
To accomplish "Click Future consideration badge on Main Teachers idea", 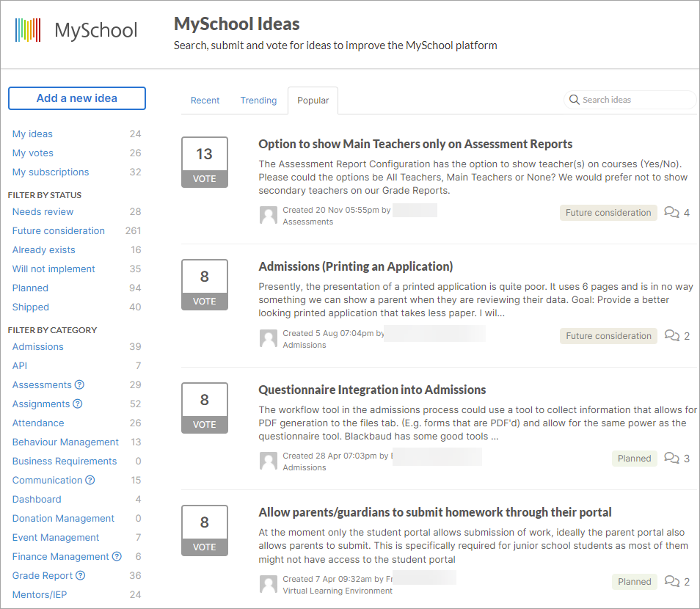I will tap(608, 213).
